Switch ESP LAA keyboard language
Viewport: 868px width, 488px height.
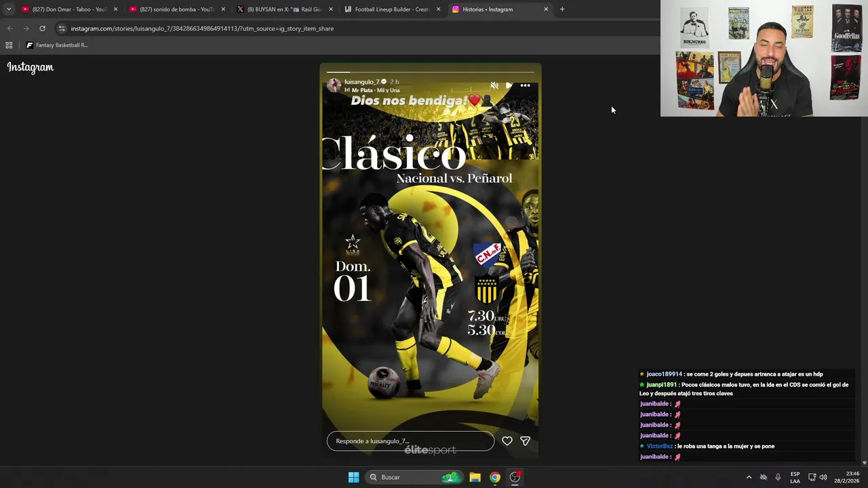(795, 477)
